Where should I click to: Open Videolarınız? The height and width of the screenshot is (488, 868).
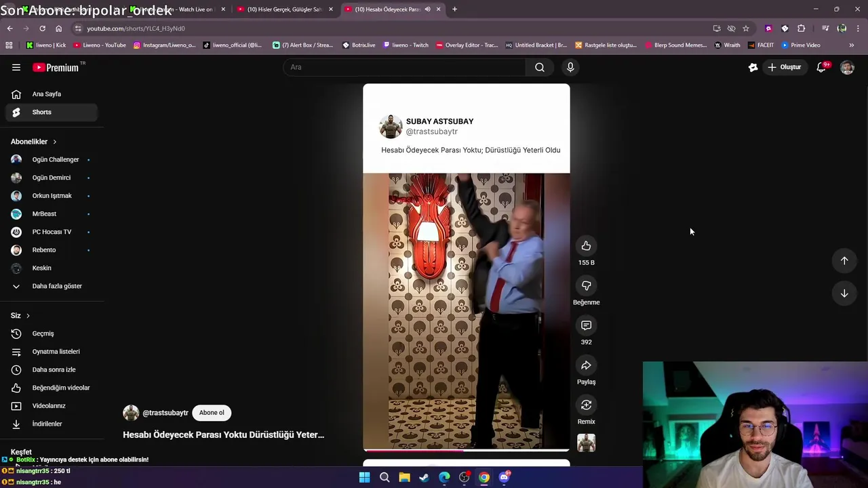pos(52,406)
